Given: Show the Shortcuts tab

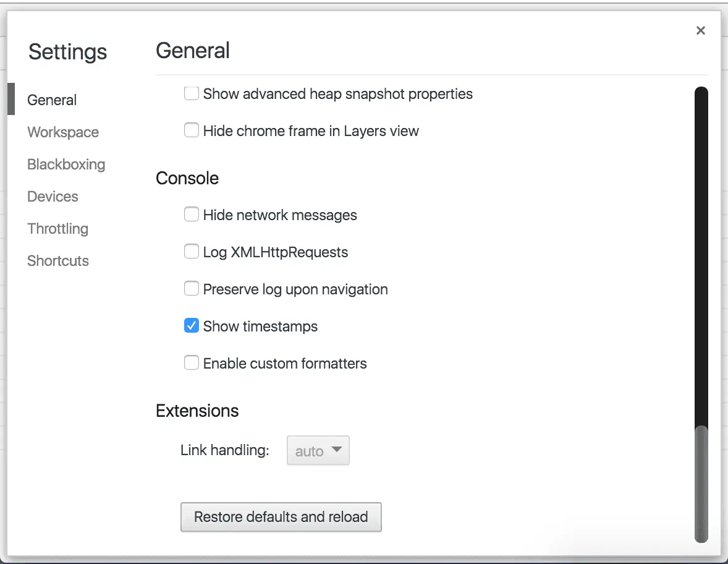Looking at the screenshot, I should point(58,261).
